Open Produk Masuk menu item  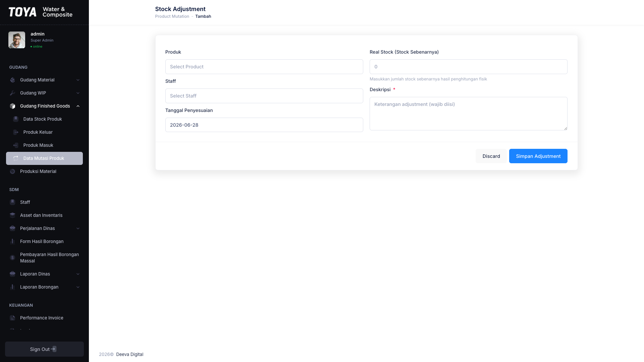[44, 145]
